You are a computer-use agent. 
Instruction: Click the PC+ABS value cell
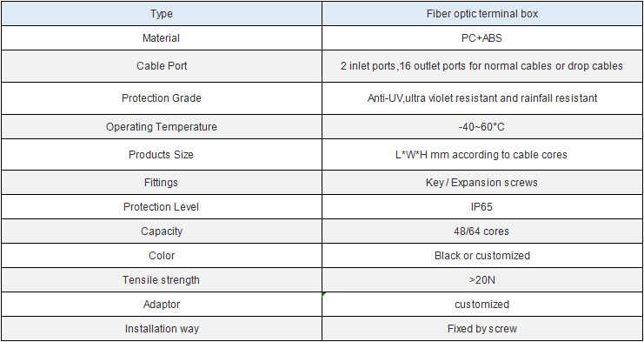(x=482, y=38)
